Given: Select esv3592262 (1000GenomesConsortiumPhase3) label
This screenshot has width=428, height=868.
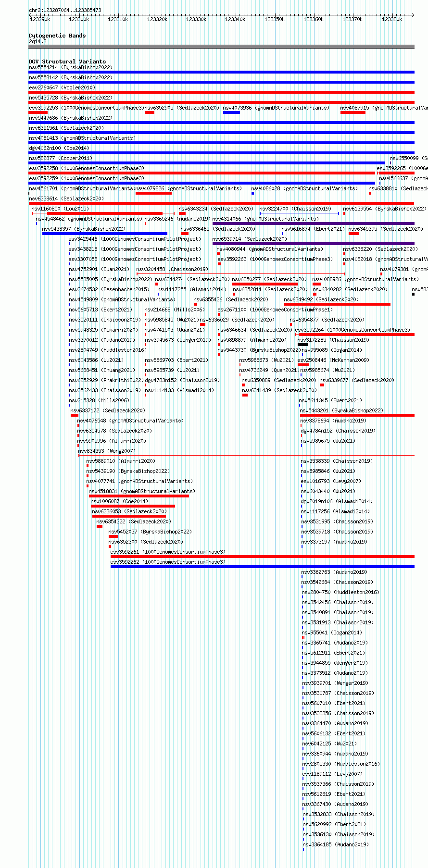Looking at the screenshot, I should pyautogui.click(x=168, y=562).
